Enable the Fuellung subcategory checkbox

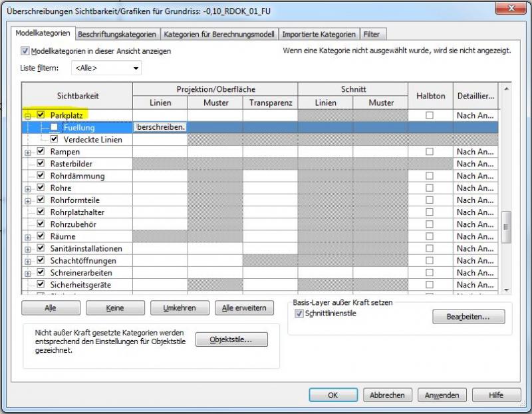55,127
